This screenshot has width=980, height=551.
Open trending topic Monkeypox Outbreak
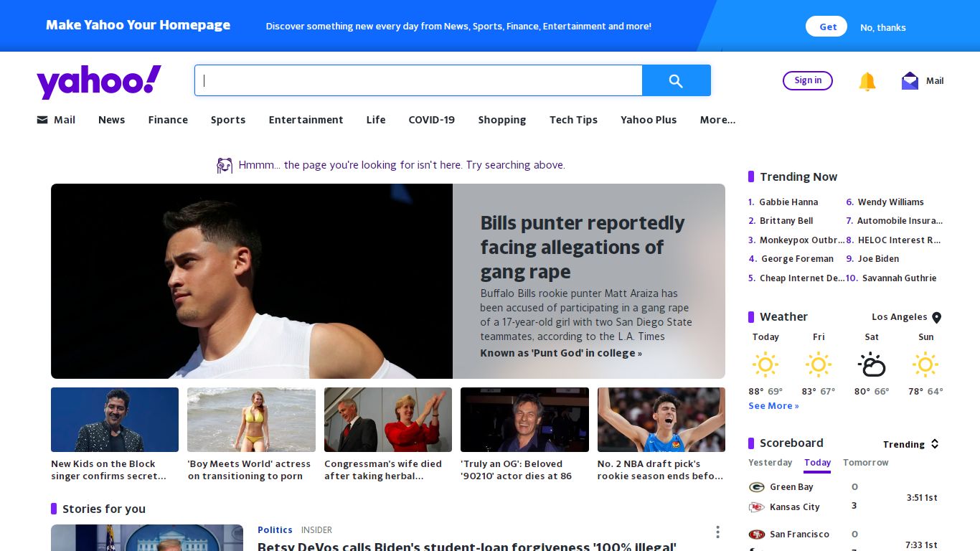pyautogui.click(x=802, y=240)
